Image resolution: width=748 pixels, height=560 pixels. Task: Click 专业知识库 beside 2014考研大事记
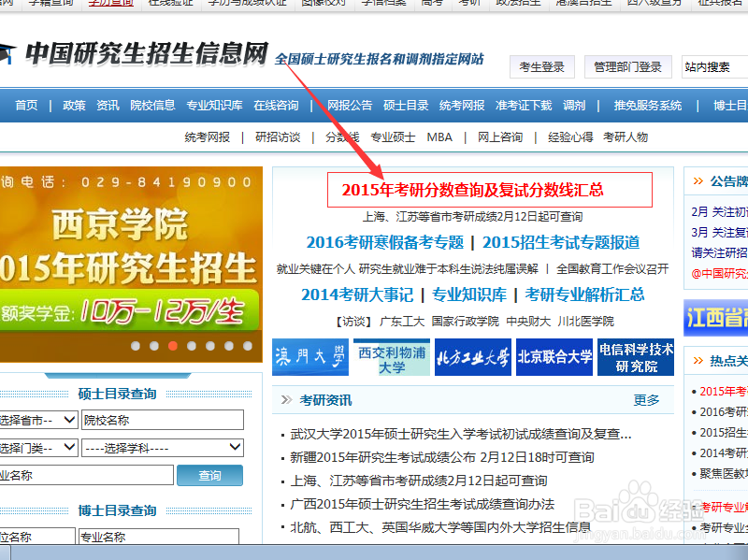(469, 294)
